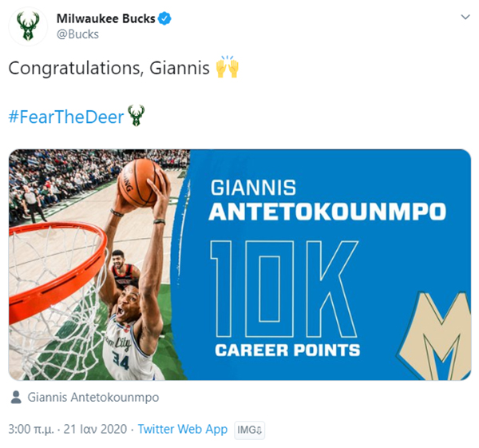Click the raised hands emoji

(x=228, y=69)
